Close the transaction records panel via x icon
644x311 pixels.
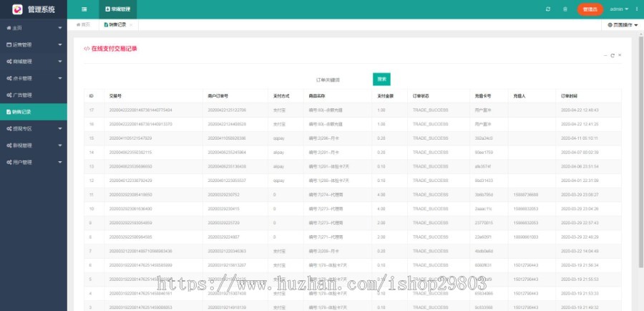pos(620,55)
